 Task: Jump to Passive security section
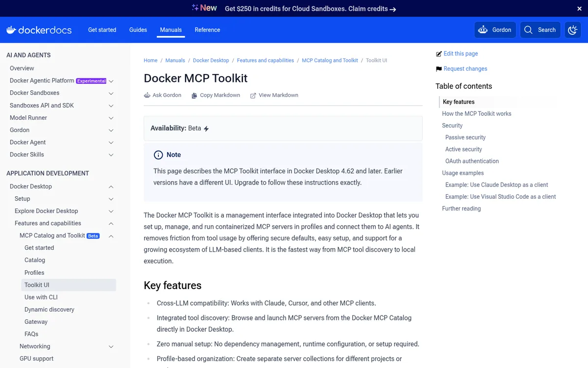(465, 137)
